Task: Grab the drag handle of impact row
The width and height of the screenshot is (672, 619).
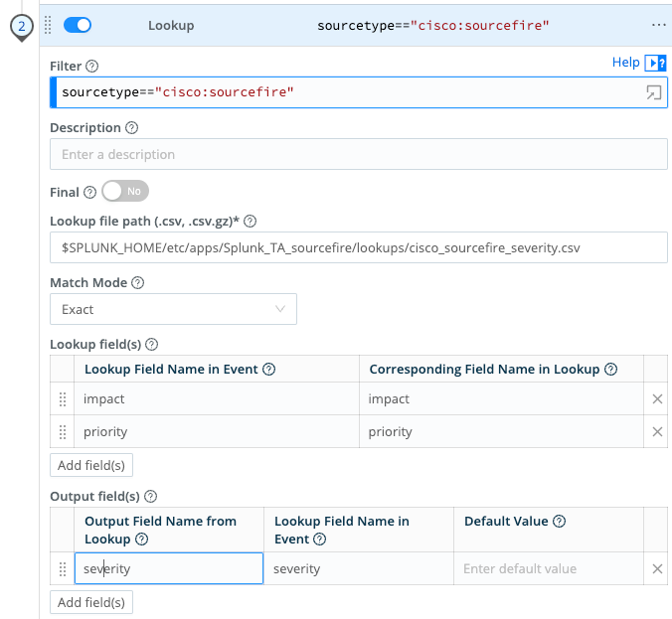Action: (63, 399)
